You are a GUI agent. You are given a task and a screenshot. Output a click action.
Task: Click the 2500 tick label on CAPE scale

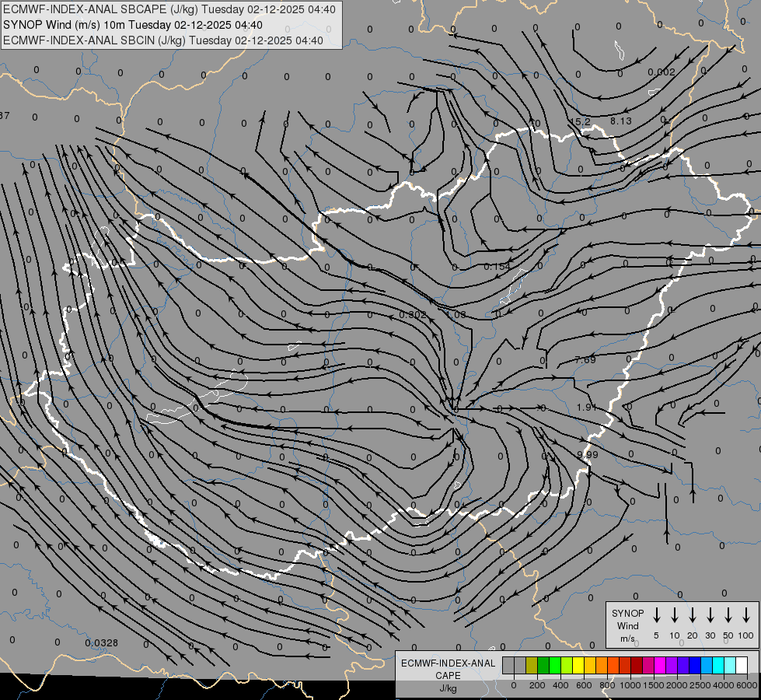[700, 685]
